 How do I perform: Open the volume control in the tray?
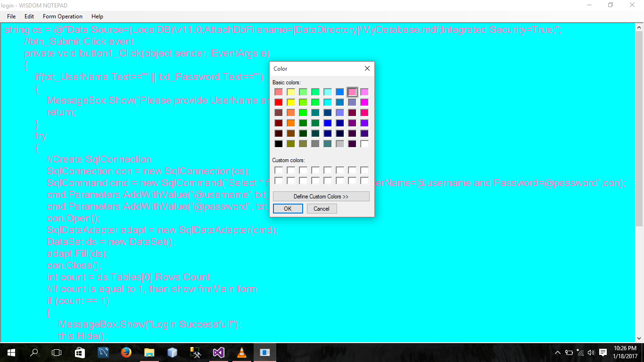click(x=591, y=352)
